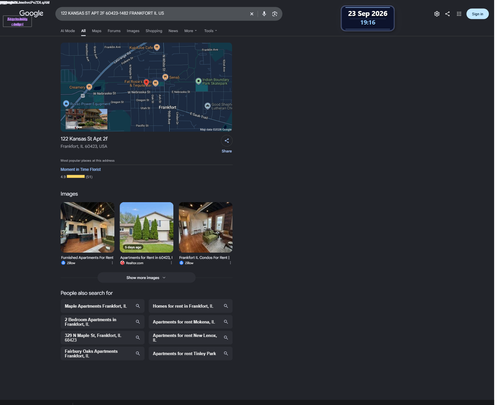Open Moment in Time Florist link
The image size is (500, 405).
[80, 169]
